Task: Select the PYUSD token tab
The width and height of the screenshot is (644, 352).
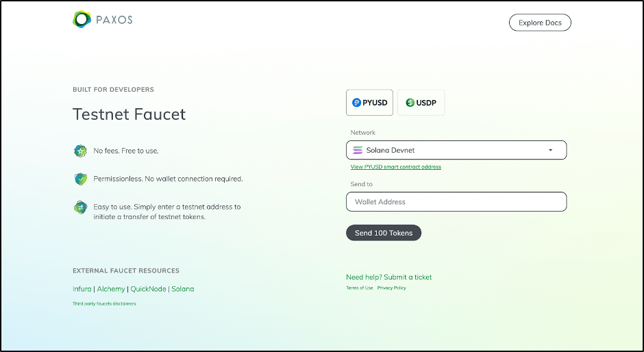Action: pos(369,103)
